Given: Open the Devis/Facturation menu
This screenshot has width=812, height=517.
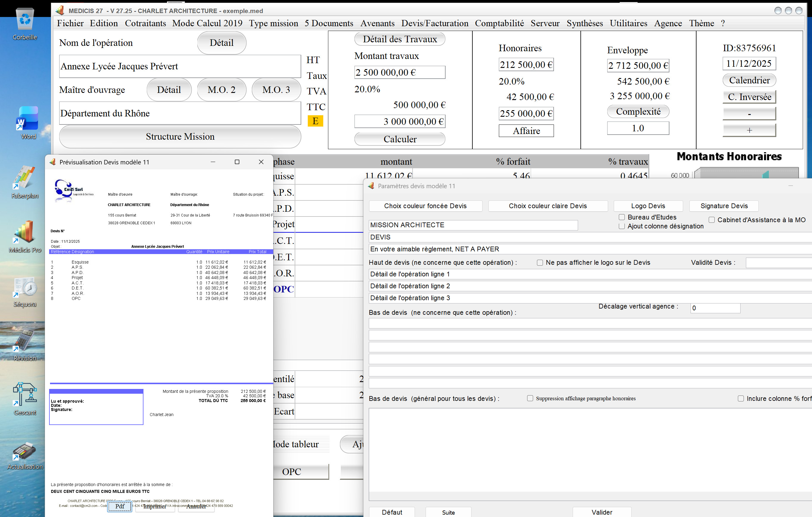Looking at the screenshot, I should click(x=435, y=23).
